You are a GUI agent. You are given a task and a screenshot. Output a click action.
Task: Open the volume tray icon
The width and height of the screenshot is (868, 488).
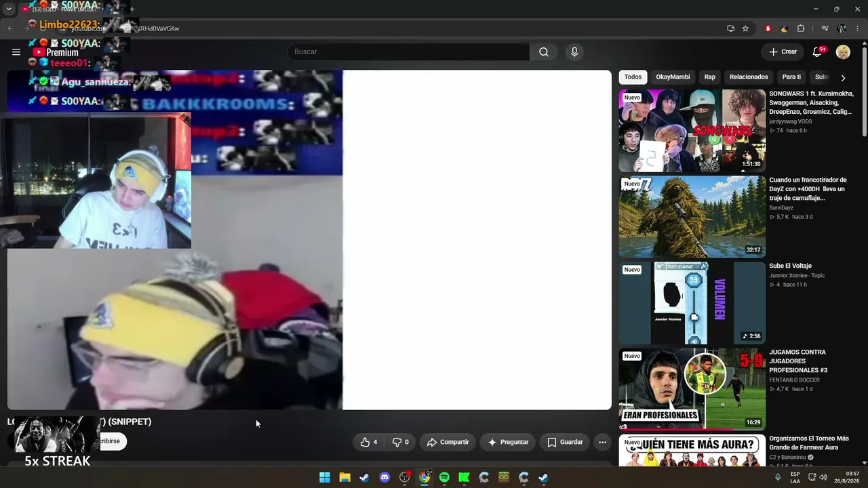(823, 477)
